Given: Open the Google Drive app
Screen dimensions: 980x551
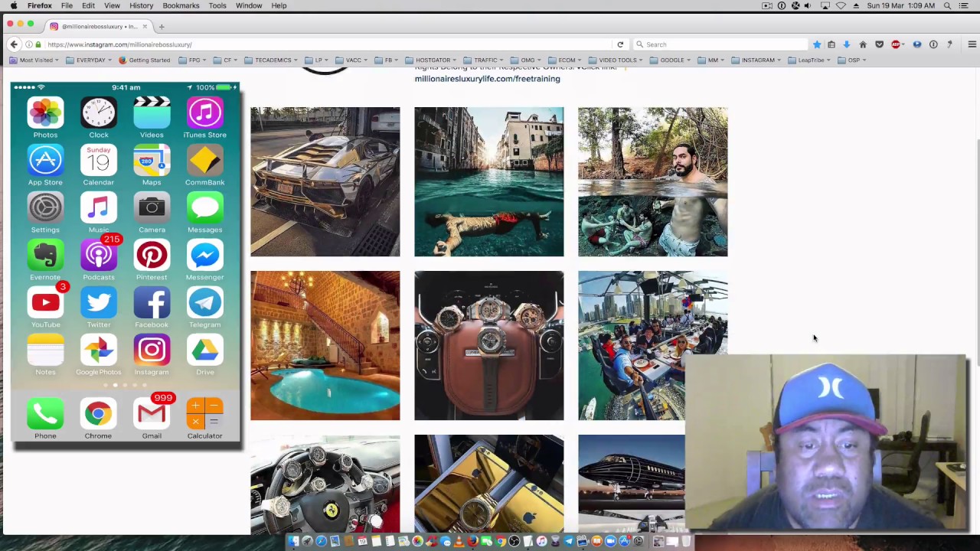Looking at the screenshot, I should pos(204,350).
